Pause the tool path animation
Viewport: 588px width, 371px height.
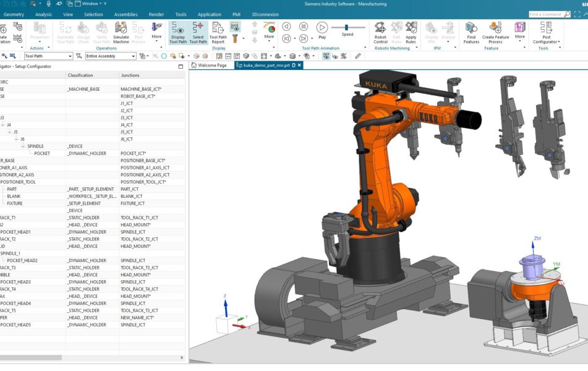(x=304, y=26)
